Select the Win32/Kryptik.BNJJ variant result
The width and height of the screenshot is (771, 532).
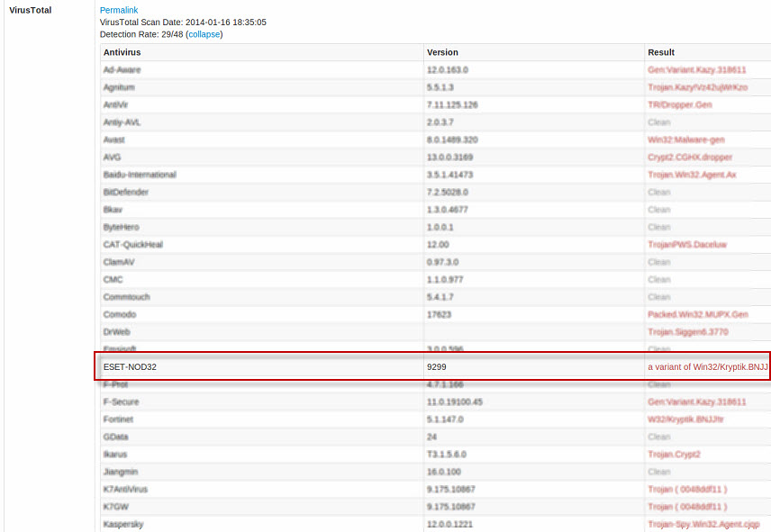pyautogui.click(x=708, y=367)
